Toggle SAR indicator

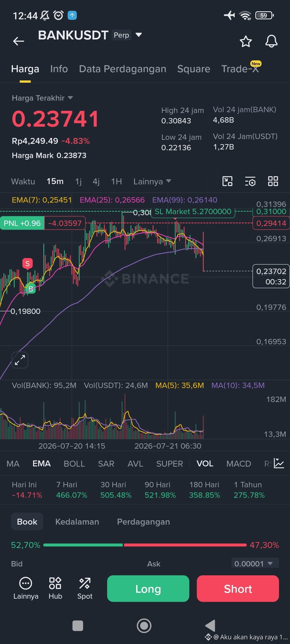click(106, 464)
